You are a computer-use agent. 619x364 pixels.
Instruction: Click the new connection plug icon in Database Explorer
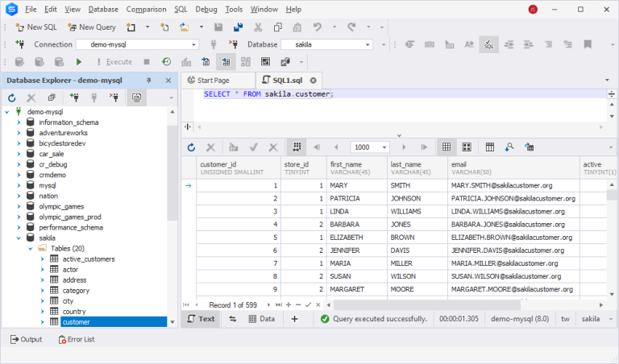tap(74, 97)
